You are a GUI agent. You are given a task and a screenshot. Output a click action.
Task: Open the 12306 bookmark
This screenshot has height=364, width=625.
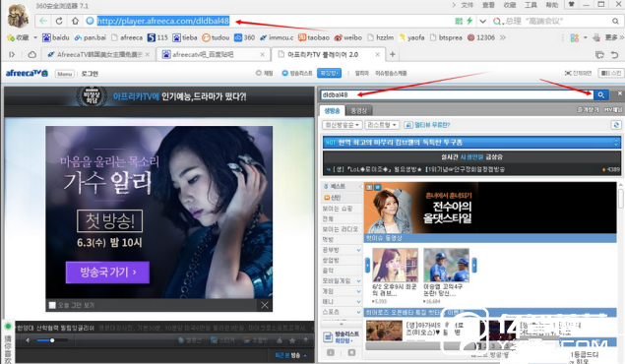481,37
